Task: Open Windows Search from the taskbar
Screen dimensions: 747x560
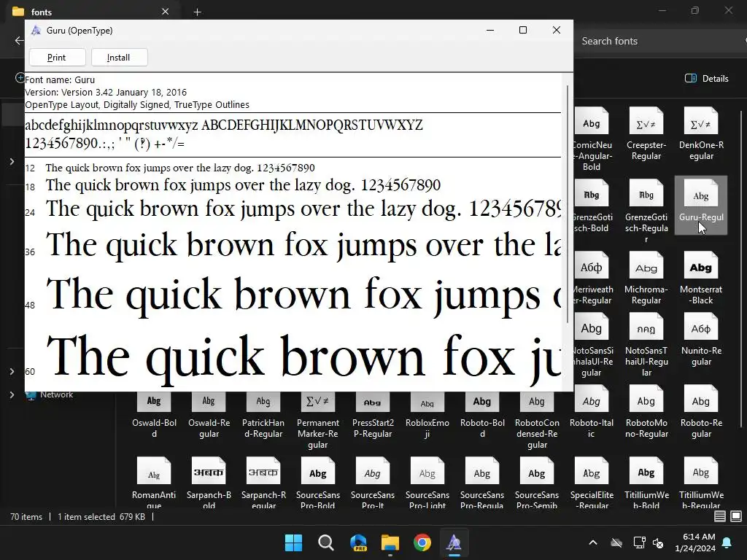Action: pos(326,542)
